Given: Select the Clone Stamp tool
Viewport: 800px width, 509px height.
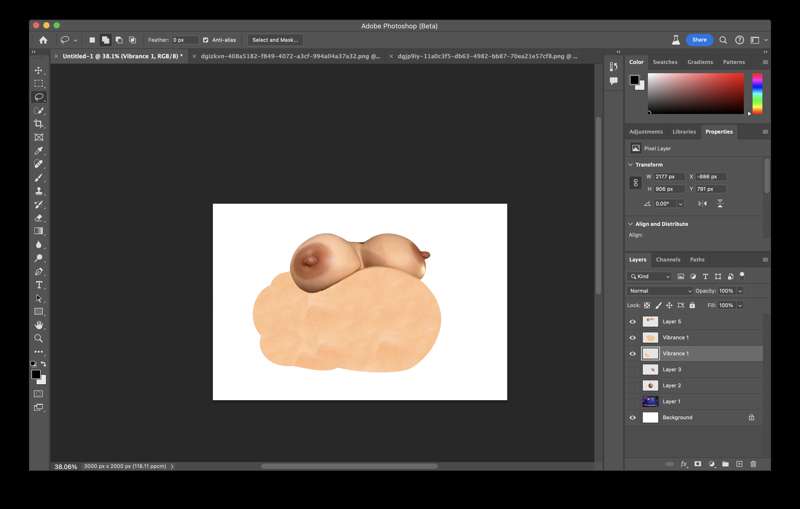Looking at the screenshot, I should pos(39,191).
